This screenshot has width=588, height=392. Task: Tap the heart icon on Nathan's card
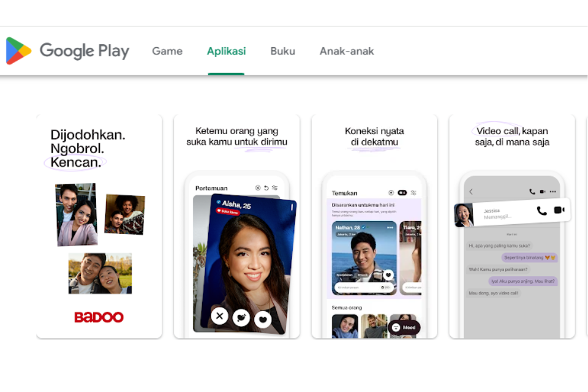click(388, 275)
